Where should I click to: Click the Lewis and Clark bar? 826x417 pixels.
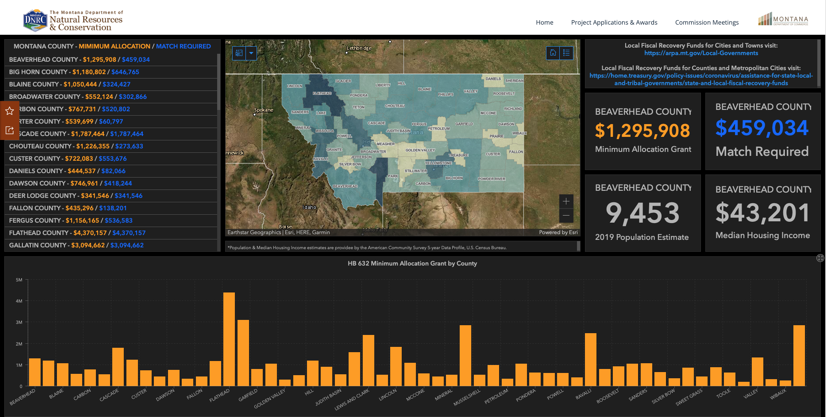[368, 360]
